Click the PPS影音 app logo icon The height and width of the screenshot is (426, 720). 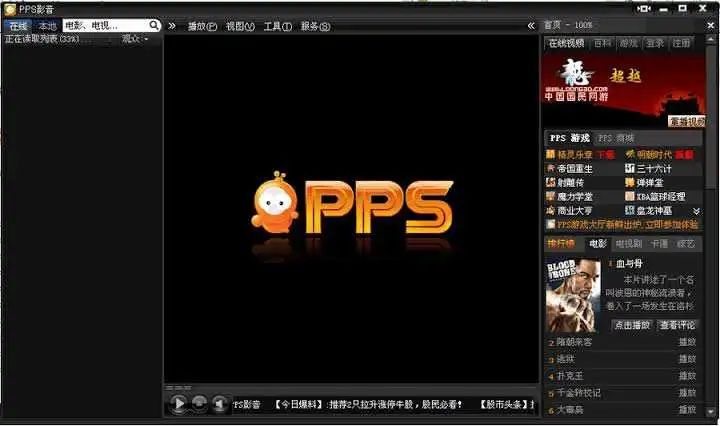pyautogui.click(x=10, y=9)
